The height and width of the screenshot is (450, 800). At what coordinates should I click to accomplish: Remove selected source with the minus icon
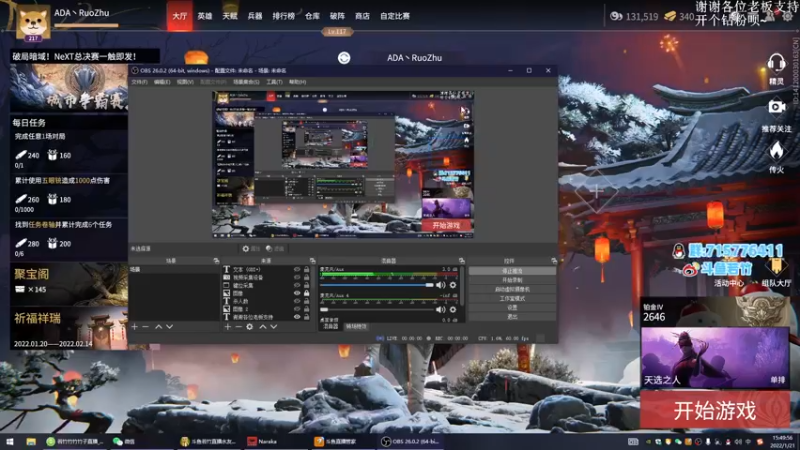pos(238,327)
